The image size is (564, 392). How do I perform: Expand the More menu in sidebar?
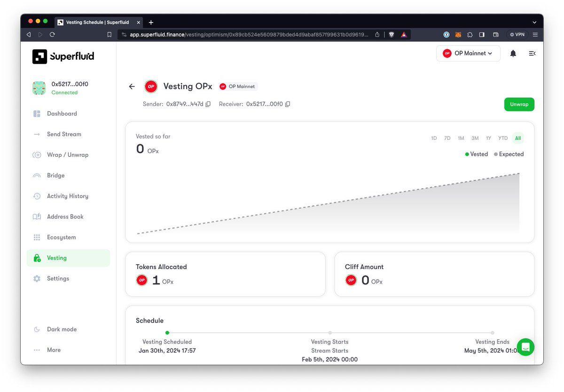[x=68, y=350]
